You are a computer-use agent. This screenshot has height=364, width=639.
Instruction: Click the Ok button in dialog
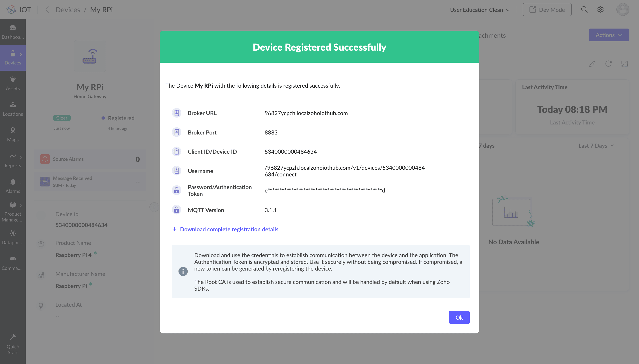[x=459, y=317]
